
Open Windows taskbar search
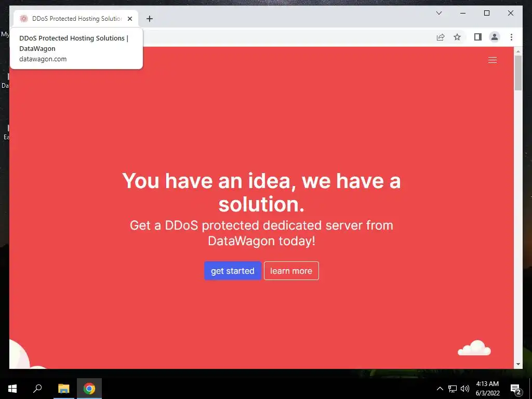[x=37, y=389]
